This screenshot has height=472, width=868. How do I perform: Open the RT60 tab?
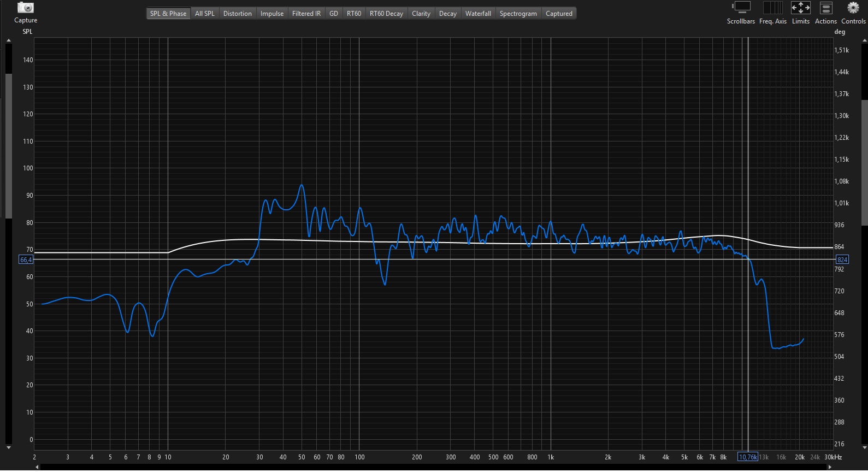pyautogui.click(x=354, y=14)
